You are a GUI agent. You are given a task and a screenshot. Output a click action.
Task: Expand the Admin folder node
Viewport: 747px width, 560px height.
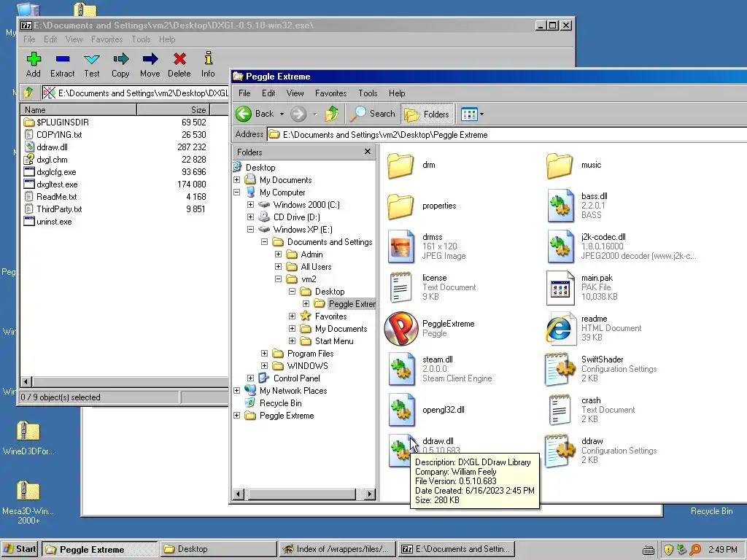point(278,254)
